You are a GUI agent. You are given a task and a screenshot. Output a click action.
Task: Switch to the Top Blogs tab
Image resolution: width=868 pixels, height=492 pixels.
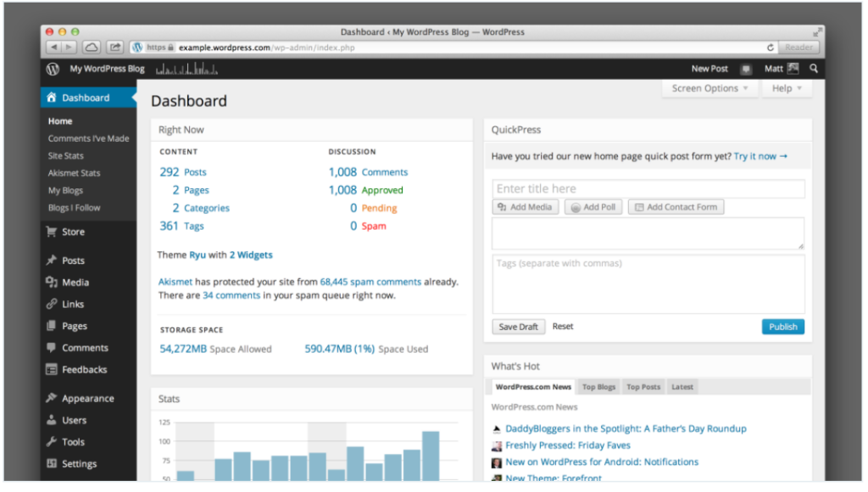point(598,387)
